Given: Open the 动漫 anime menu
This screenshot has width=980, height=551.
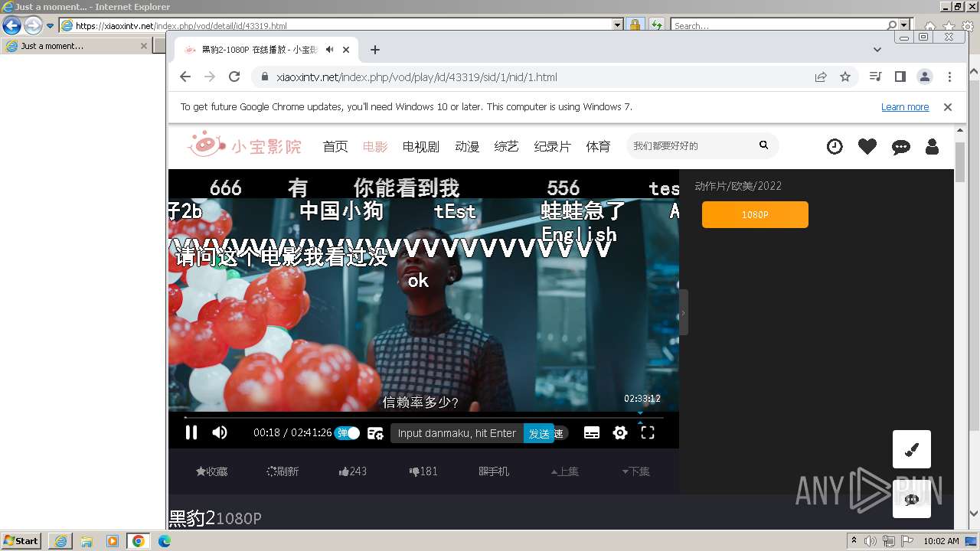Looking at the screenshot, I should pos(467,146).
